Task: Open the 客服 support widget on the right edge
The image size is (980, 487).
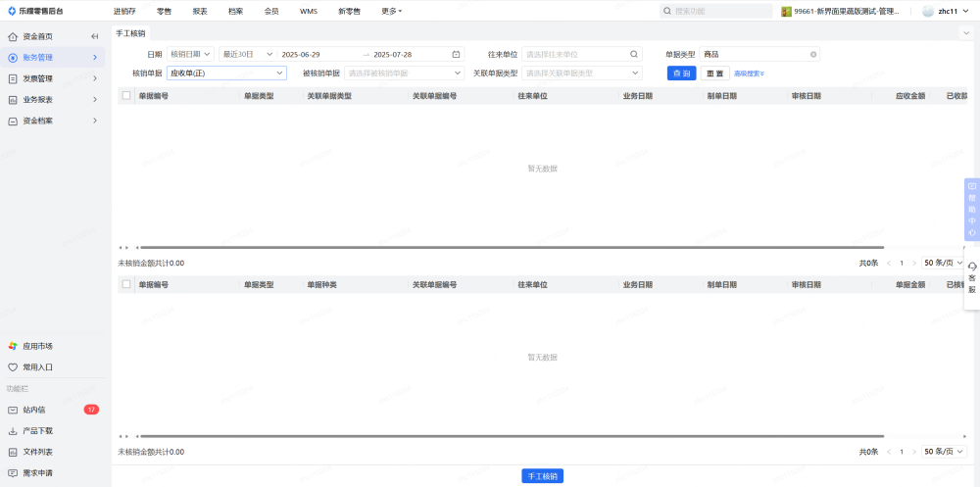Action: [971, 277]
